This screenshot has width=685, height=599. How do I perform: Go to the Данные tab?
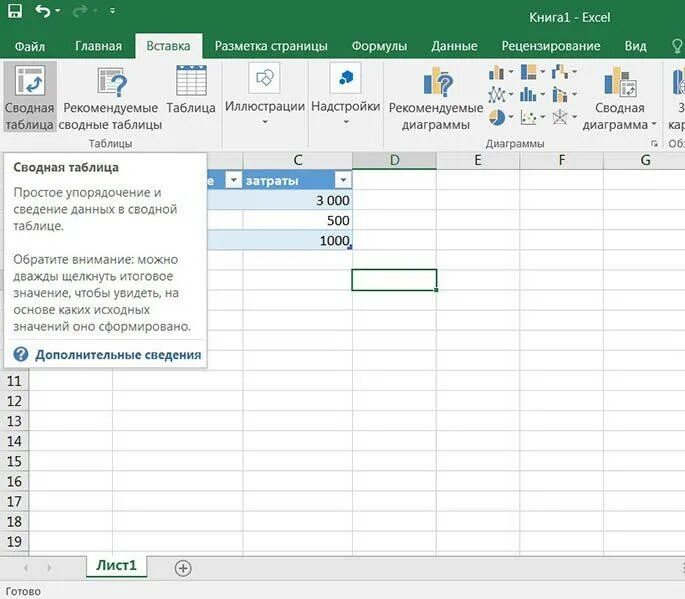click(454, 46)
